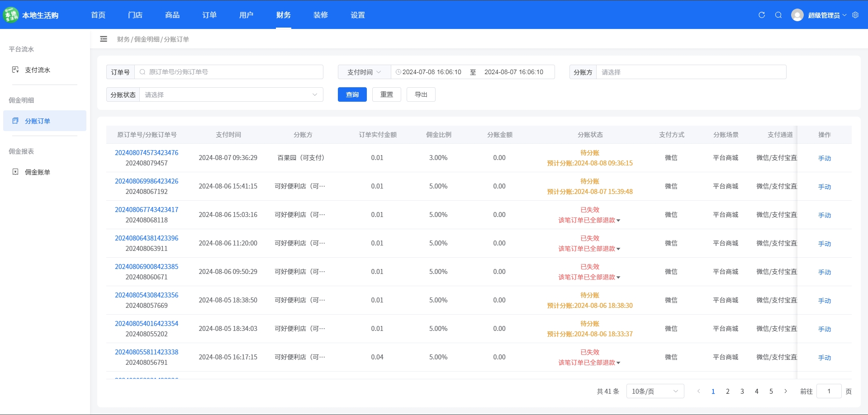Collapse the sidebar with hamburger icon
Viewport: 868px width, 415px height.
coord(104,39)
